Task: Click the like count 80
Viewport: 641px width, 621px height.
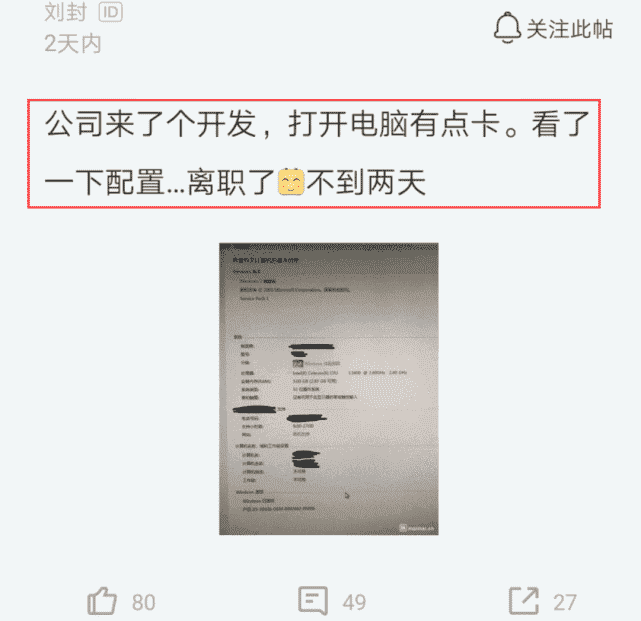Action: (x=143, y=603)
